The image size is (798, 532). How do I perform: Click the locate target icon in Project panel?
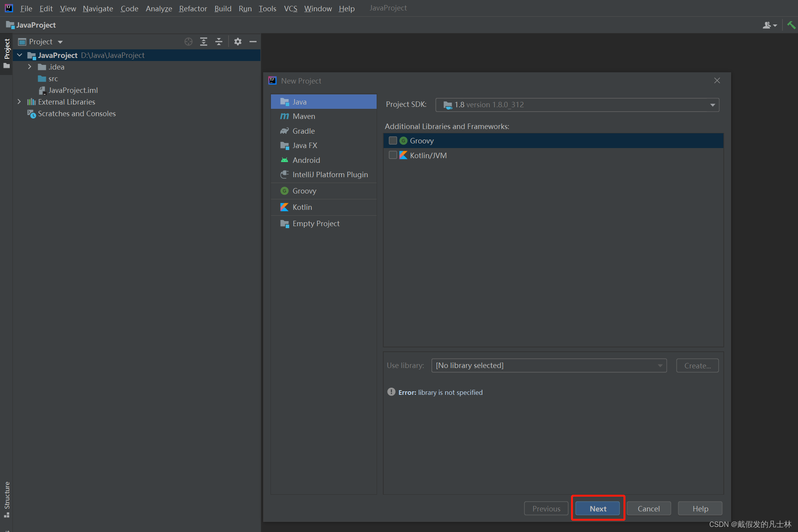(189, 42)
